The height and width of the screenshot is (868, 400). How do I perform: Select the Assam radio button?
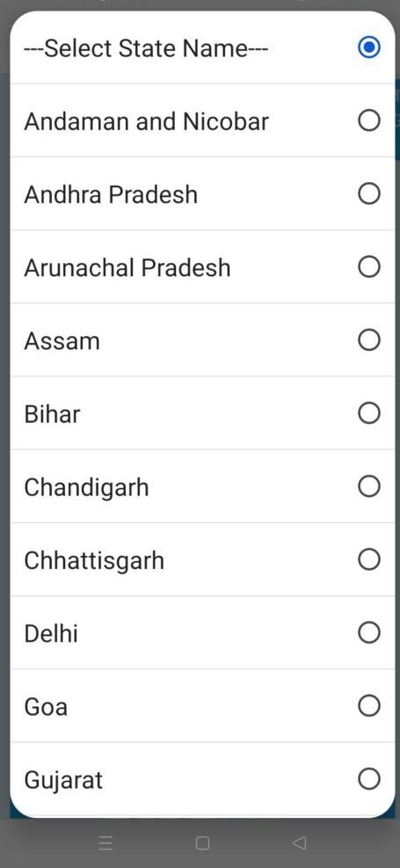click(369, 339)
